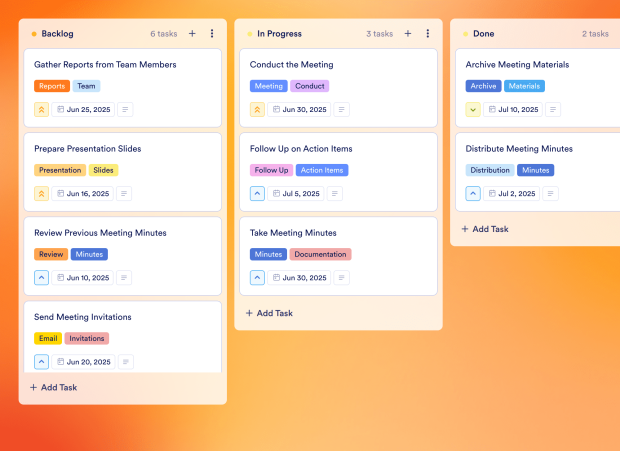Open description icon on Gather Reports card
Screen dimensions: 620x451
[x=125, y=109]
